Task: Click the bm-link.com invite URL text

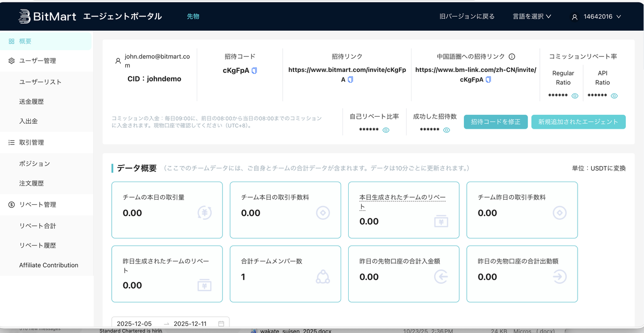Action: (475, 74)
